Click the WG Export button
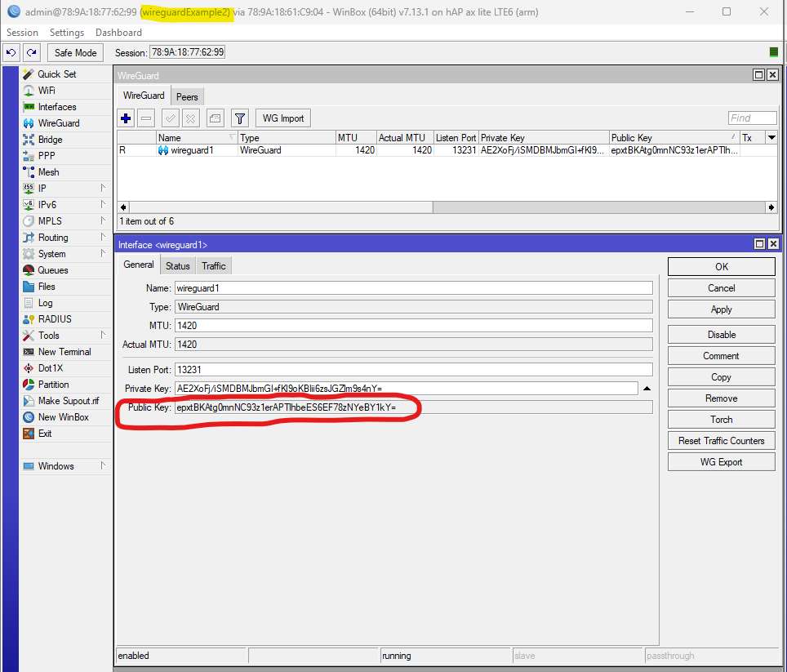 coord(721,461)
